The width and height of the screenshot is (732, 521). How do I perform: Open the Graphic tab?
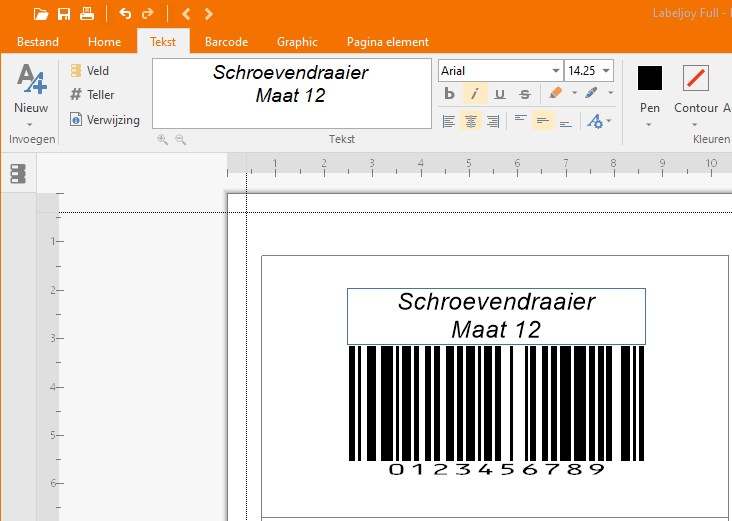pos(297,42)
